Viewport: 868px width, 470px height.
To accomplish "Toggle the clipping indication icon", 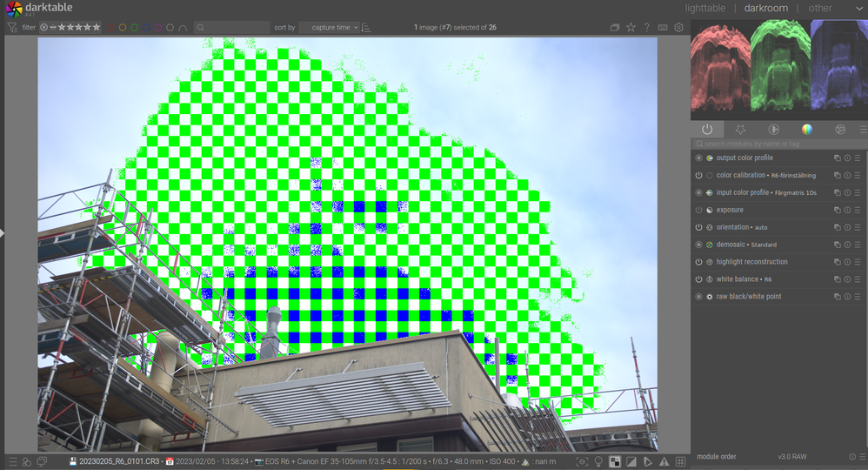I will [631, 461].
